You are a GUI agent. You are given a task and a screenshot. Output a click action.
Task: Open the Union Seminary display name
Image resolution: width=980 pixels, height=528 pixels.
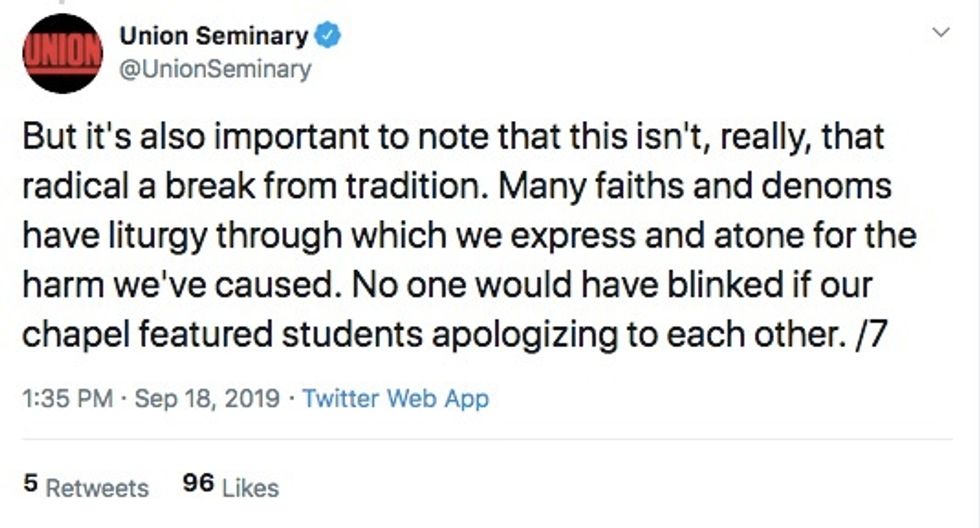coord(213,37)
